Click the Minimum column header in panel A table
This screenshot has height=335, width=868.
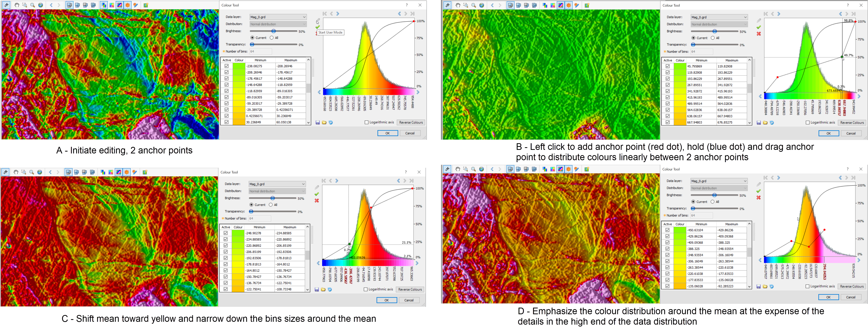260,60
